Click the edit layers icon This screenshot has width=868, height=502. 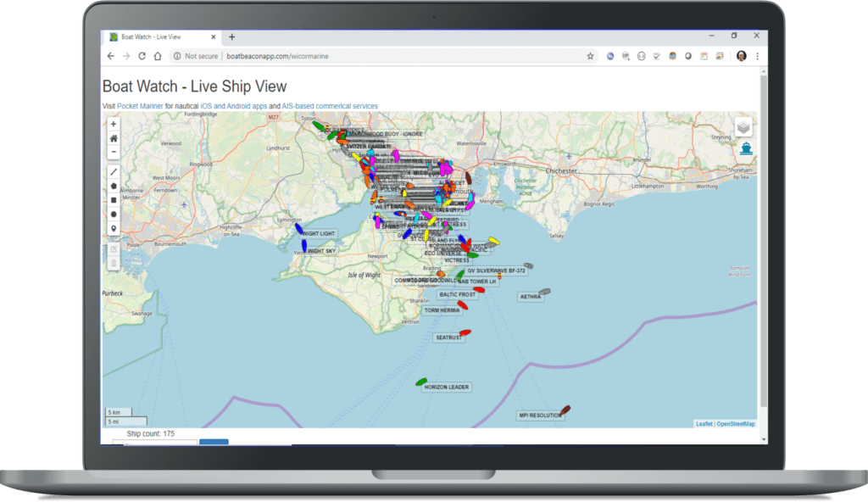(x=113, y=248)
